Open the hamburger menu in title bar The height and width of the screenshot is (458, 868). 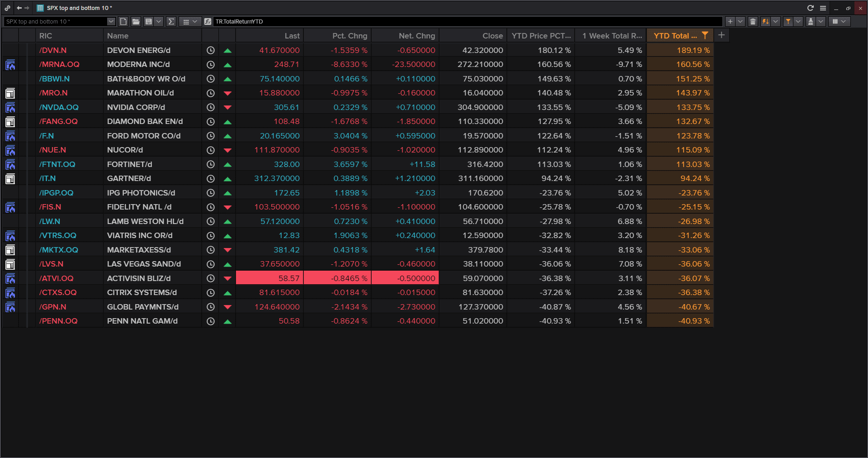pyautogui.click(x=823, y=8)
